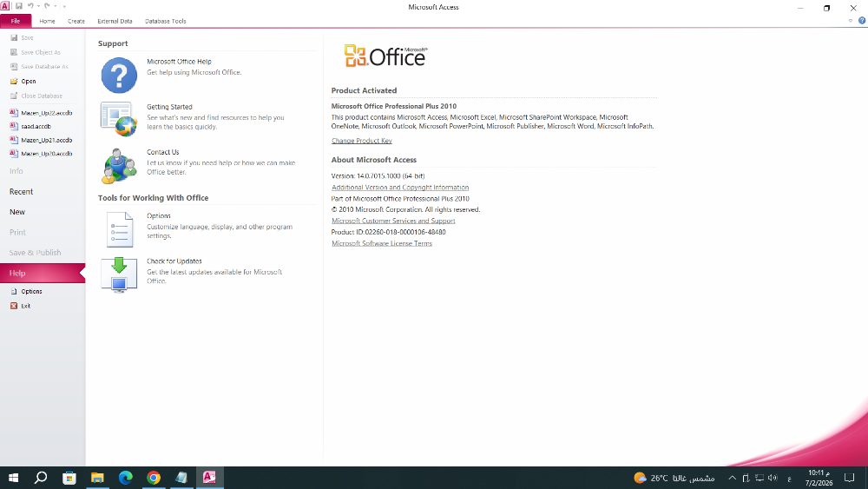The width and height of the screenshot is (868, 489).
Task: Open Microsoft Software License Terms link
Action: pos(381,243)
